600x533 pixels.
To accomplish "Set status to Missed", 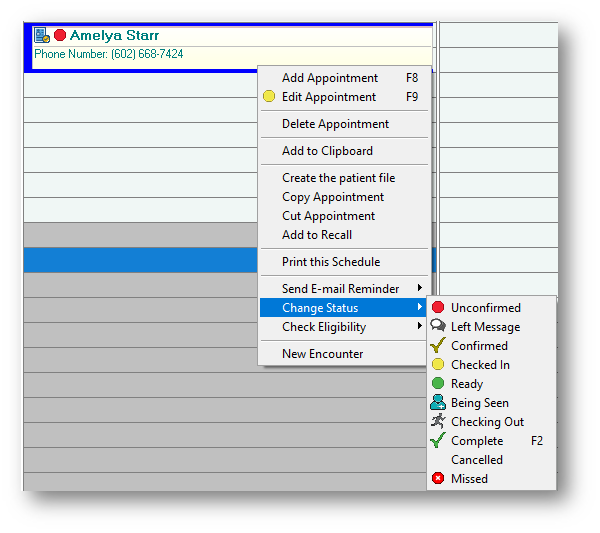I will [x=491, y=479].
